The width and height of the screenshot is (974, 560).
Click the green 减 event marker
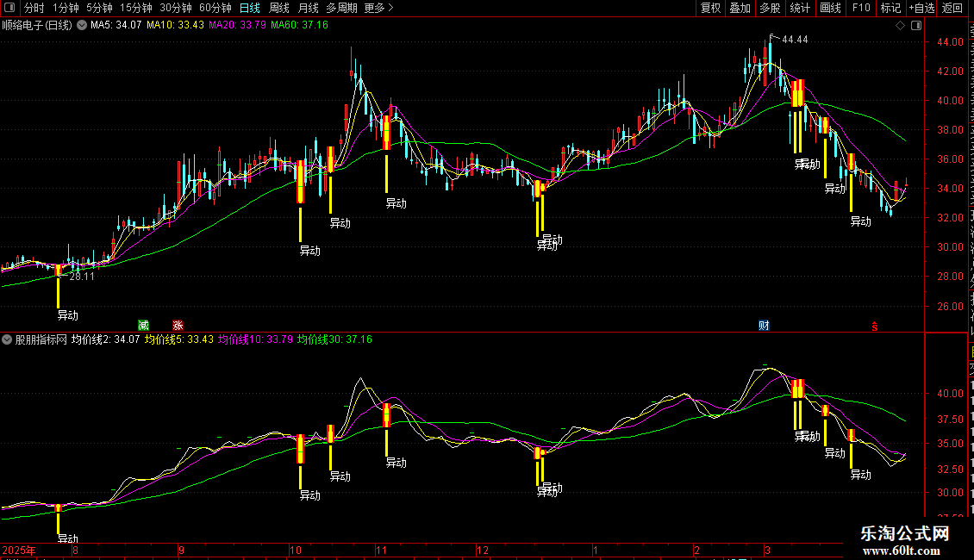pos(143,326)
